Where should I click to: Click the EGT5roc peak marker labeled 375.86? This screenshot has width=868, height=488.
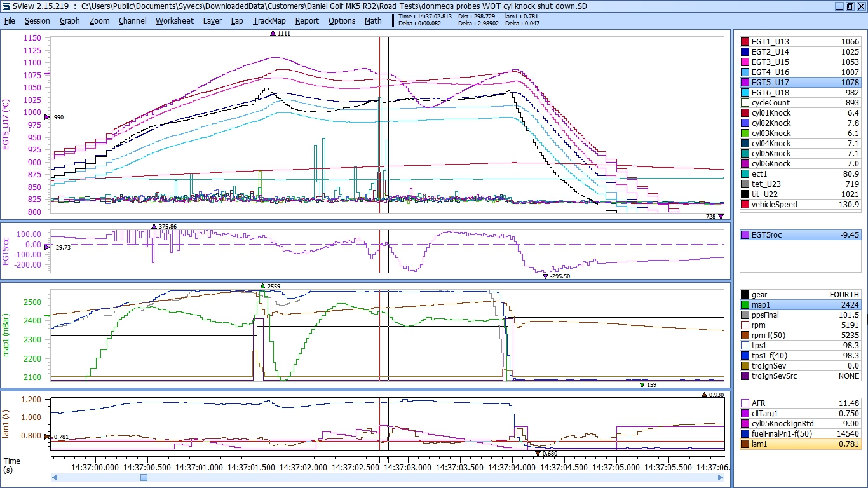[x=154, y=226]
